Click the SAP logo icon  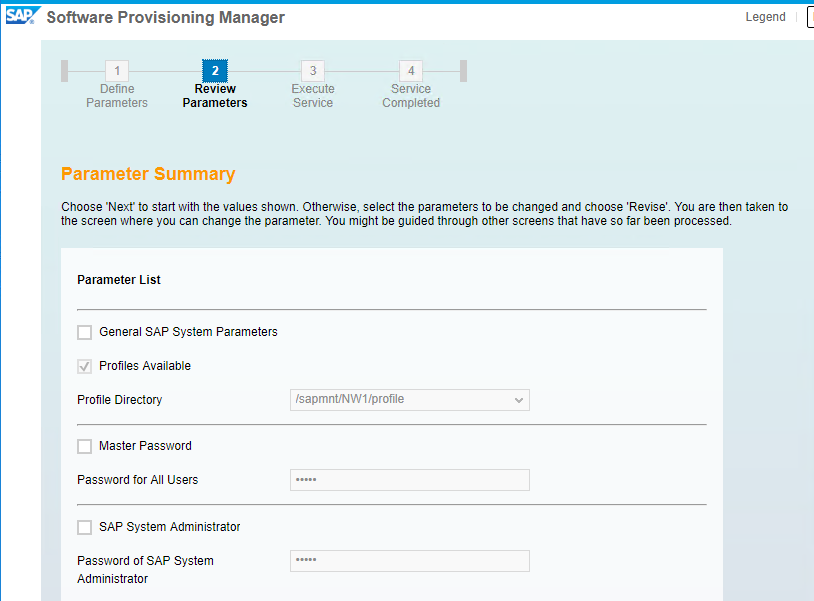[23, 16]
